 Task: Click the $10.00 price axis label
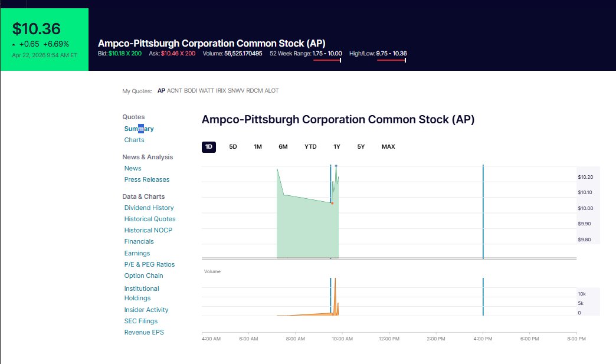(585, 208)
